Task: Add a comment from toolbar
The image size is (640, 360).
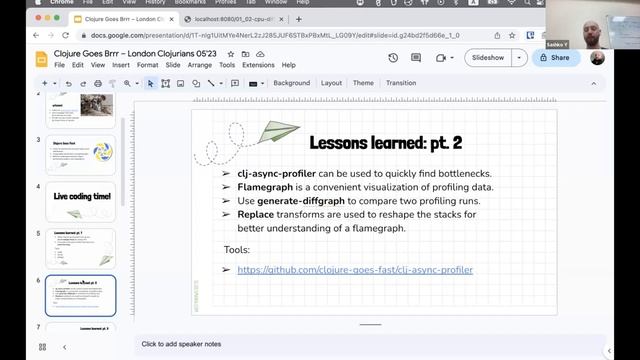Action: [235, 83]
